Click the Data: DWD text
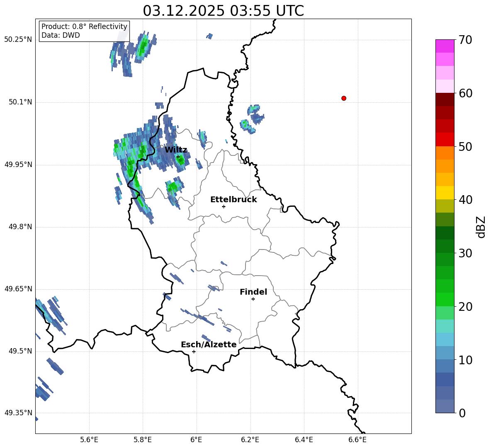This screenshot has height=448, width=491. pyautogui.click(x=61, y=35)
